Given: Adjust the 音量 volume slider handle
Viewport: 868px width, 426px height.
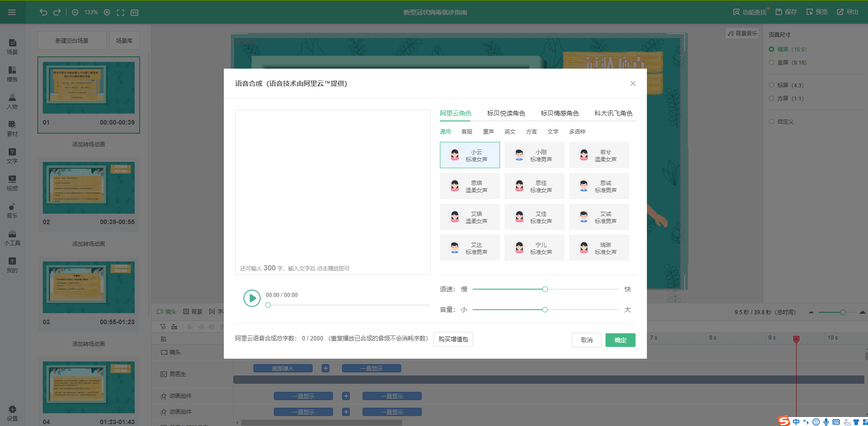Looking at the screenshot, I should (x=545, y=310).
